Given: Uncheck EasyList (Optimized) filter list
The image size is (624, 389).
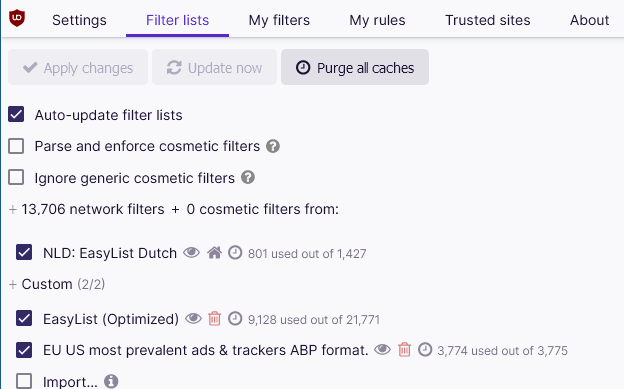Looking at the screenshot, I should pos(24,319).
